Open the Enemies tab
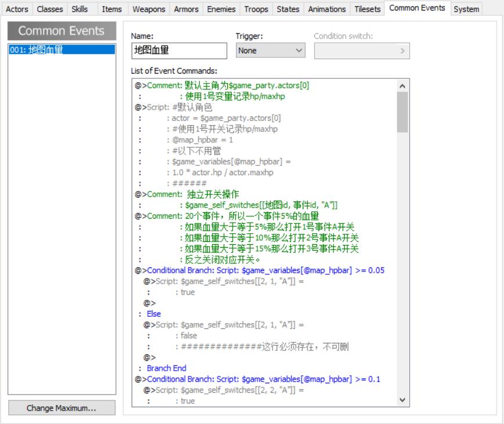 [221, 9]
